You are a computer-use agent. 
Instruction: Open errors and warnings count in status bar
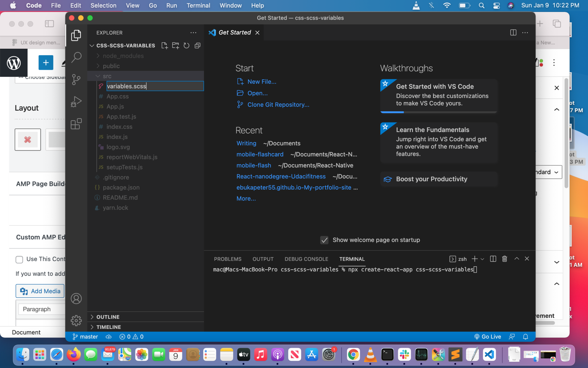click(131, 337)
